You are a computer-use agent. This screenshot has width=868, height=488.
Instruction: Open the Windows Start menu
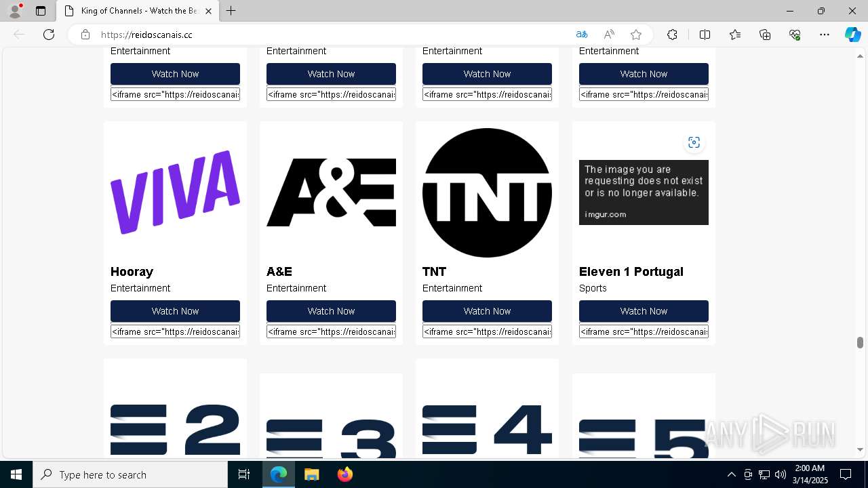pyautogui.click(x=16, y=474)
